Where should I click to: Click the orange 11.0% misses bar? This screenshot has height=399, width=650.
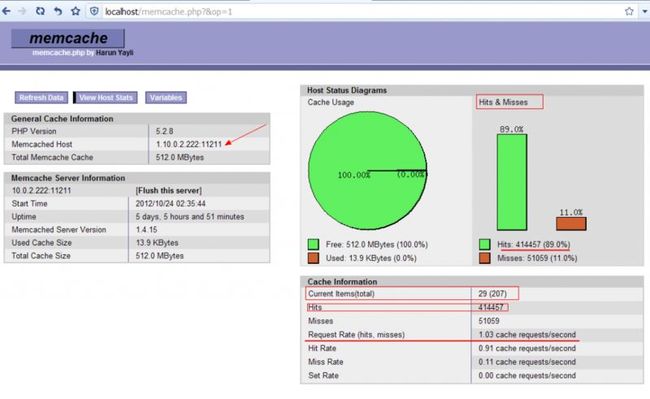[571, 224]
